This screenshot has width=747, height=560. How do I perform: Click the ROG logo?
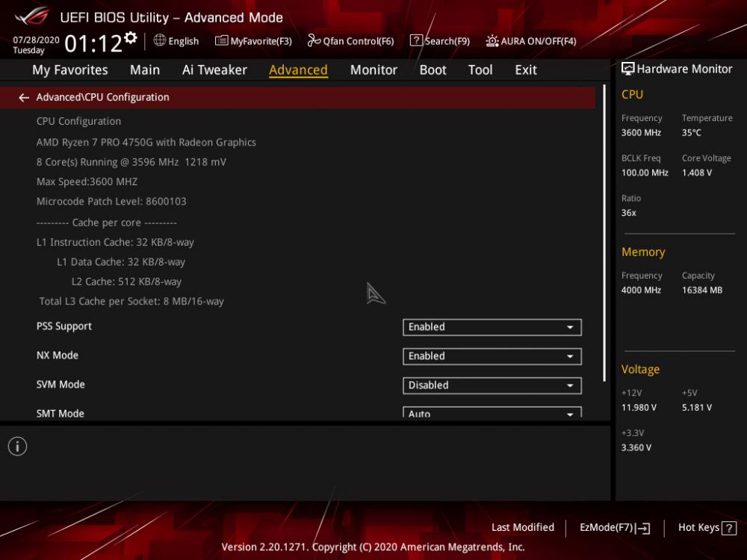pyautogui.click(x=32, y=16)
